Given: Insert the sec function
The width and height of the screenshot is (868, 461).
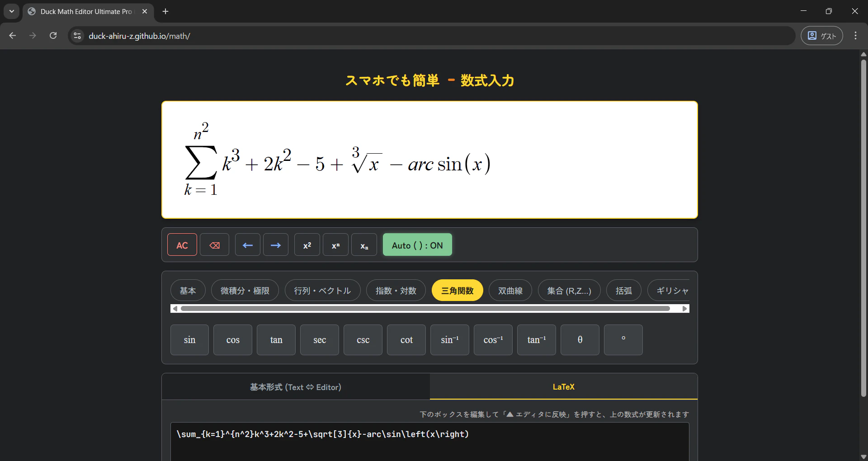Looking at the screenshot, I should point(320,340).
